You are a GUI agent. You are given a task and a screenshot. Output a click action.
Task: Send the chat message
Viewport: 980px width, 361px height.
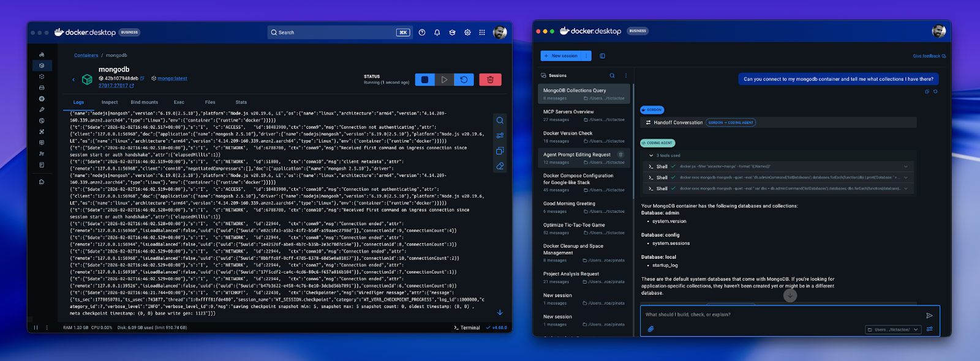929,316
